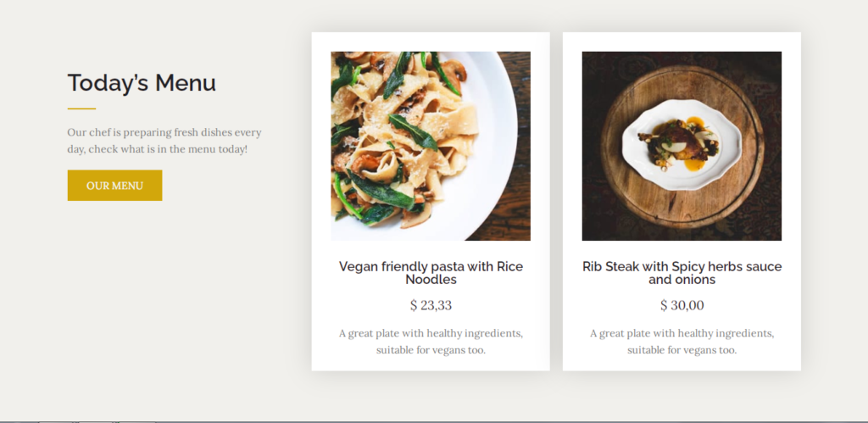This screenshot has height=423, width=868.
Task: Click the white margin above steak photo
Action: click(682, 42)
